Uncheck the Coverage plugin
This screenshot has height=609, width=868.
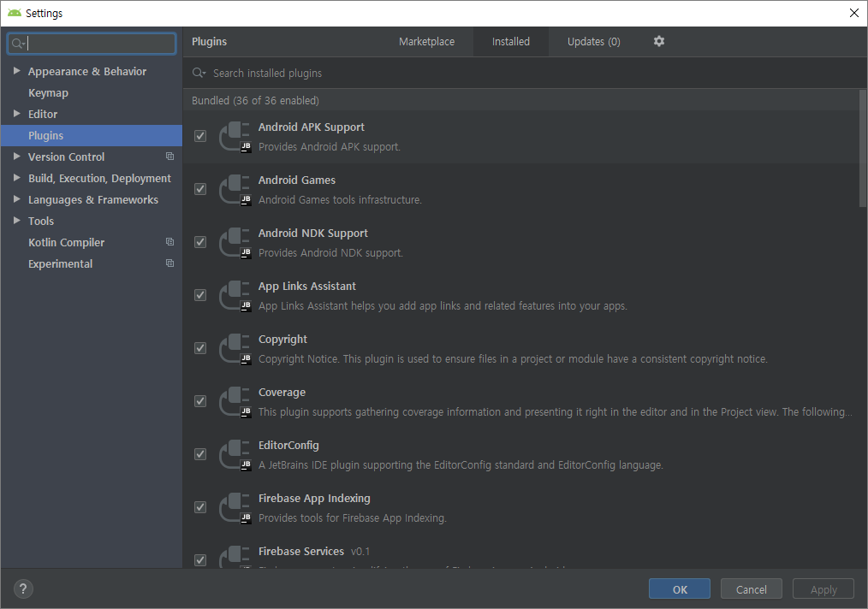point(200,401)
